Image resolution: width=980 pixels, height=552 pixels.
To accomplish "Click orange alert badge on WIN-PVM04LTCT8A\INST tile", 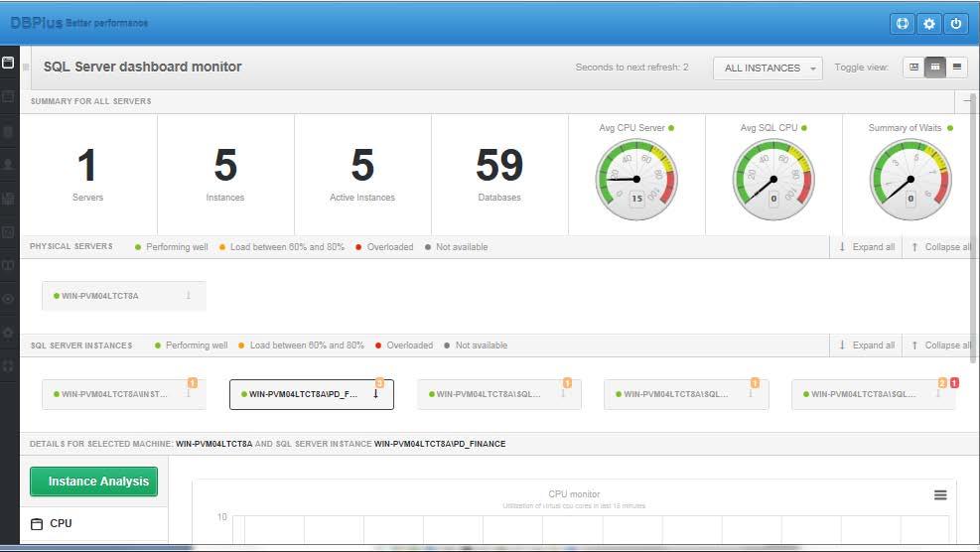I will tap(193, 382).
